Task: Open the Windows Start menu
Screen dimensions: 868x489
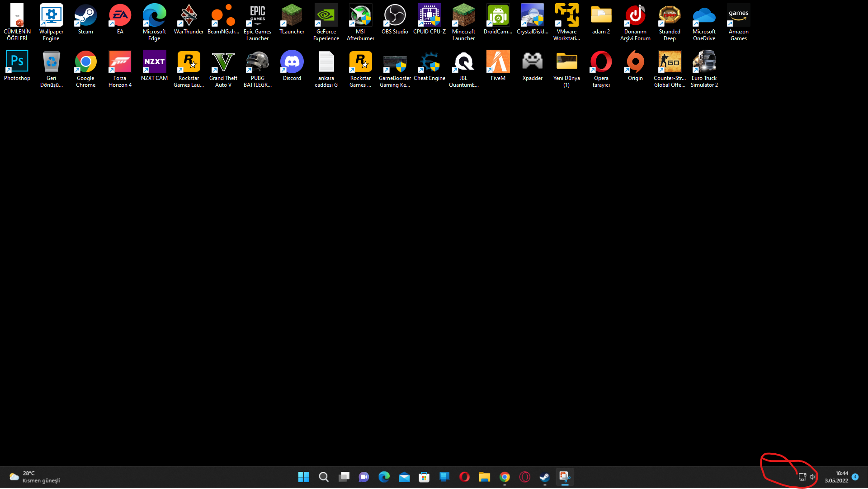Action: [303, 477]
